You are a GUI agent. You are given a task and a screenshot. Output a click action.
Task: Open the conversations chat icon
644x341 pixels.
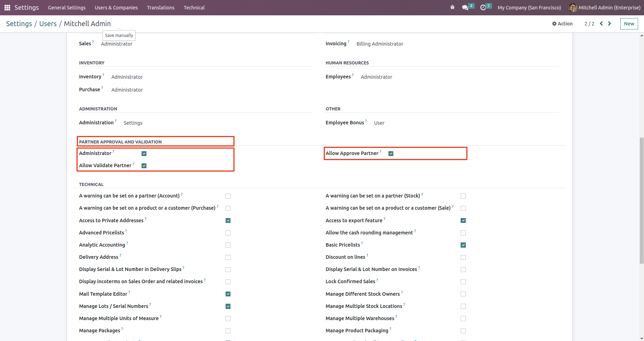465,7
